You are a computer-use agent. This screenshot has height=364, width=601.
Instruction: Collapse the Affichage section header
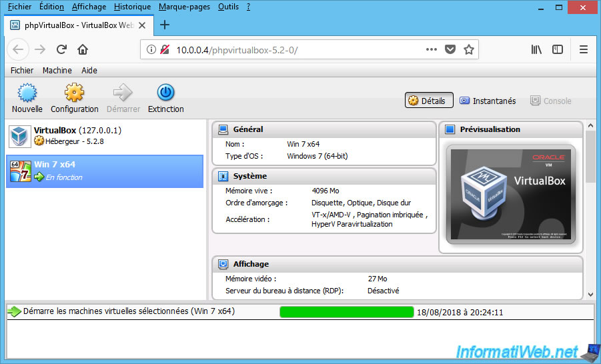click(x=398, y=264)
